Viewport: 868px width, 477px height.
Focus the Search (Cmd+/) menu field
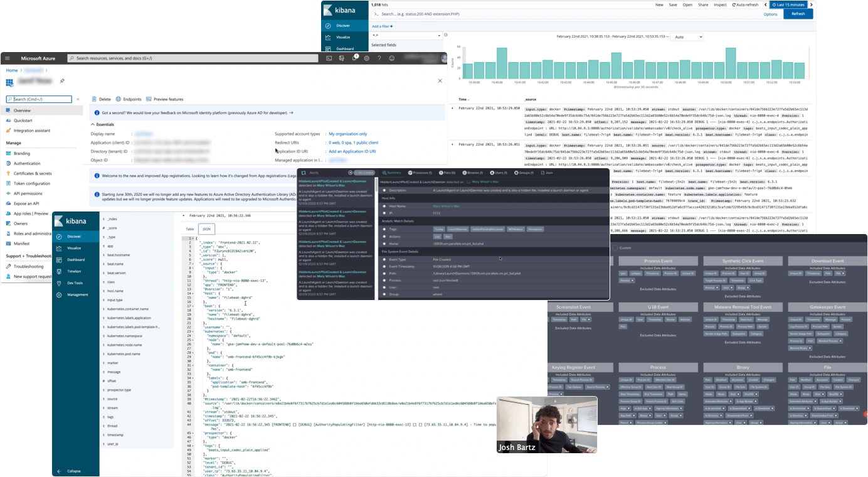39,99
